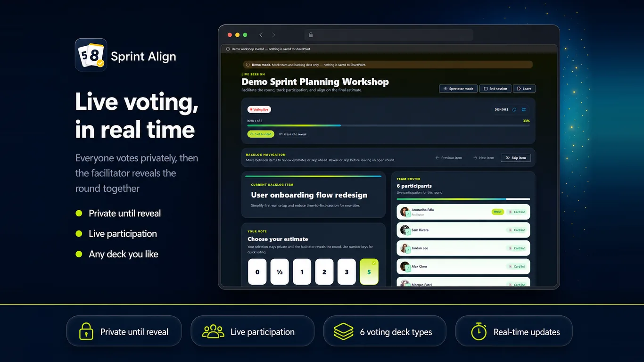The image size is (644, 362).
Task: Click the address bar lock icon
Action: click(x=310, y=35)
